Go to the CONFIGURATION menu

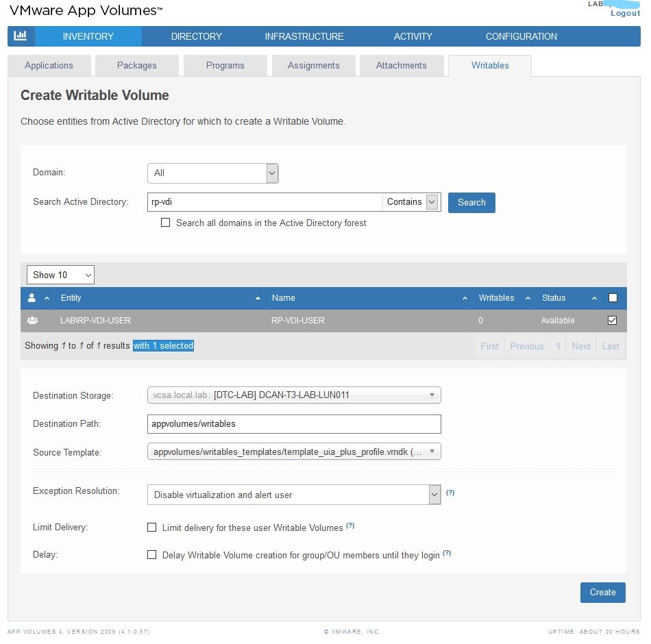(x=521, y=36)
